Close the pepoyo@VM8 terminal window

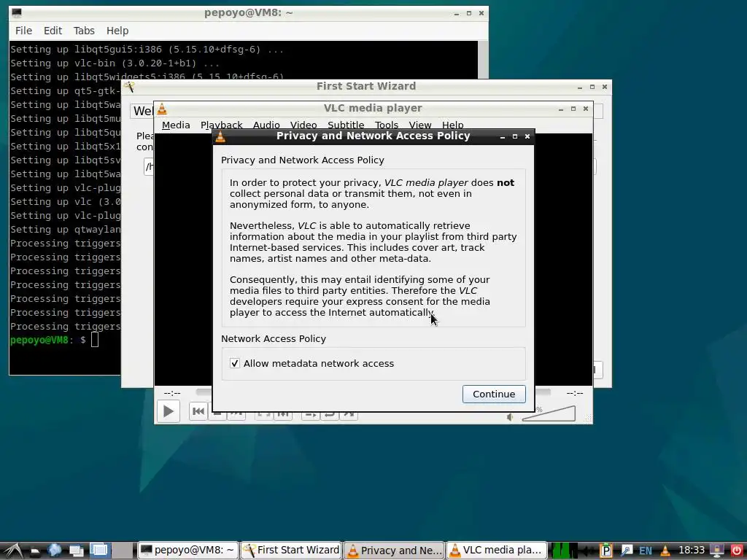481,13
